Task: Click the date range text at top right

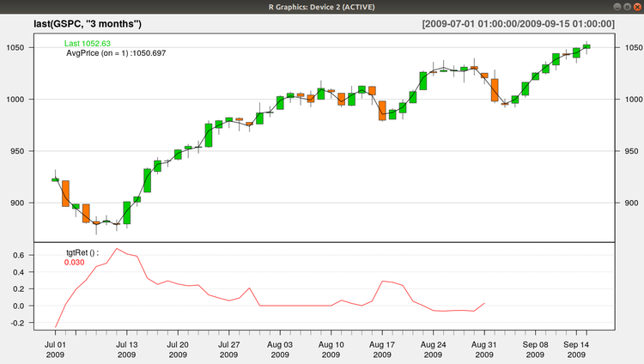Action: click(x=519, y=23)
